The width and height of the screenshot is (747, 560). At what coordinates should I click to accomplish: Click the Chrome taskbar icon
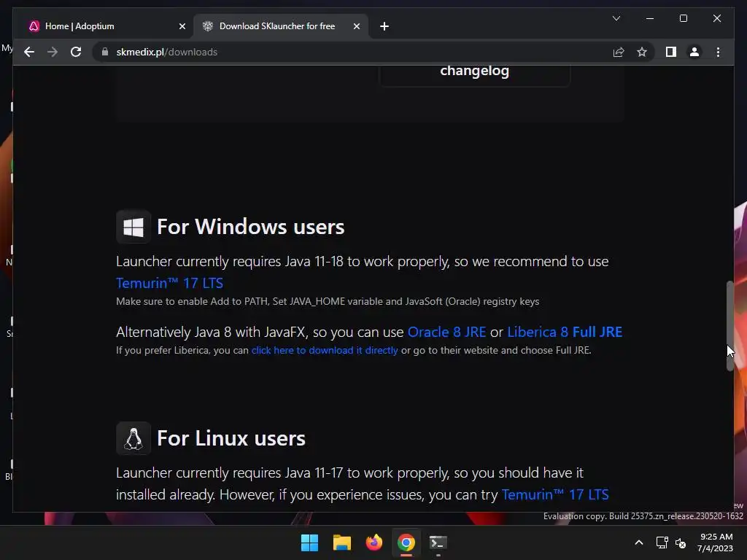point(406,542)
